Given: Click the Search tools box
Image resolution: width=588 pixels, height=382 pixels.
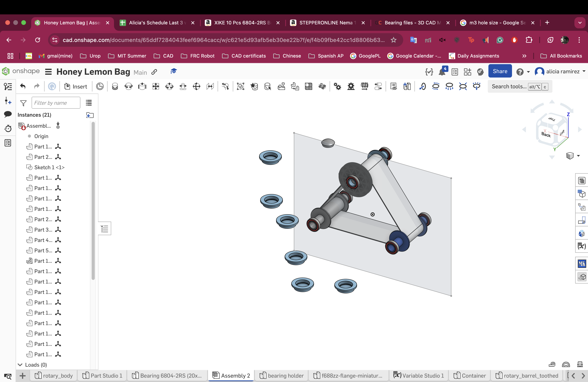Looking at the screenshot, I should click(x=520, y=86).
